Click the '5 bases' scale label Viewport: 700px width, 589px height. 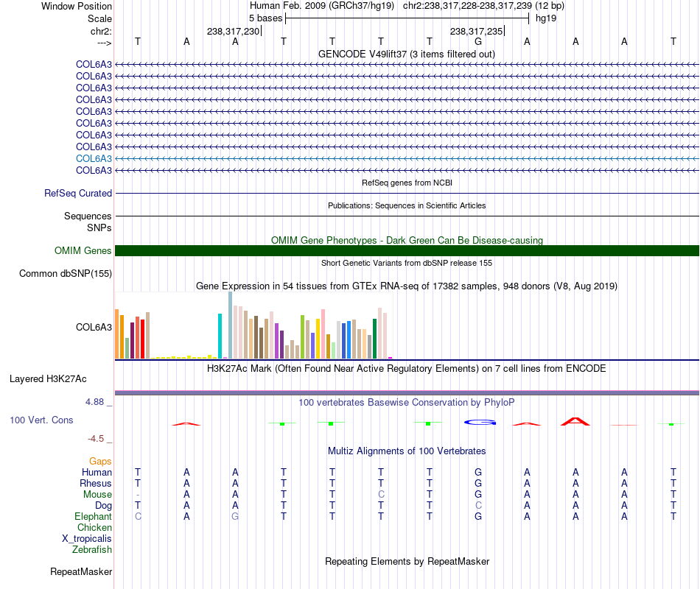265,18
